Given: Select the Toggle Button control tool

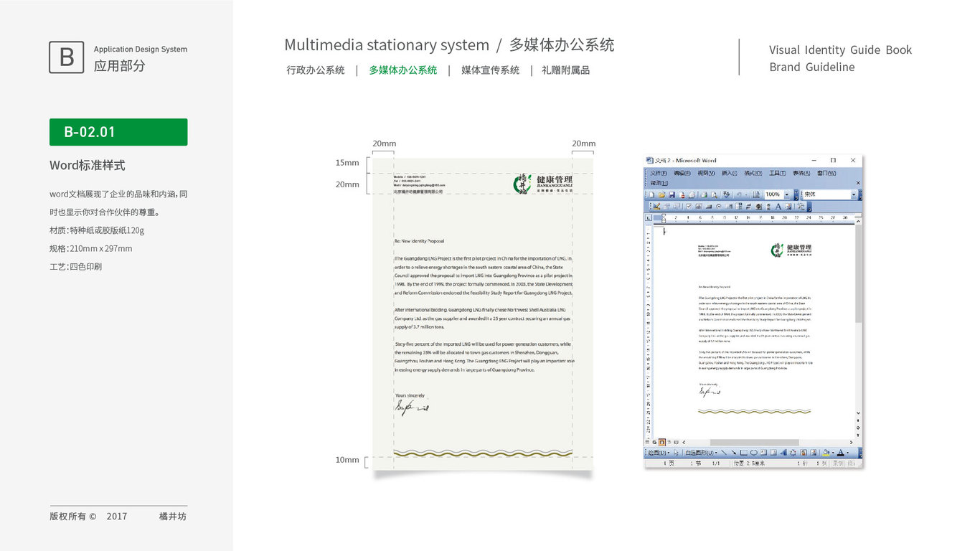Looking at the screenshot, I should [749, 207].
